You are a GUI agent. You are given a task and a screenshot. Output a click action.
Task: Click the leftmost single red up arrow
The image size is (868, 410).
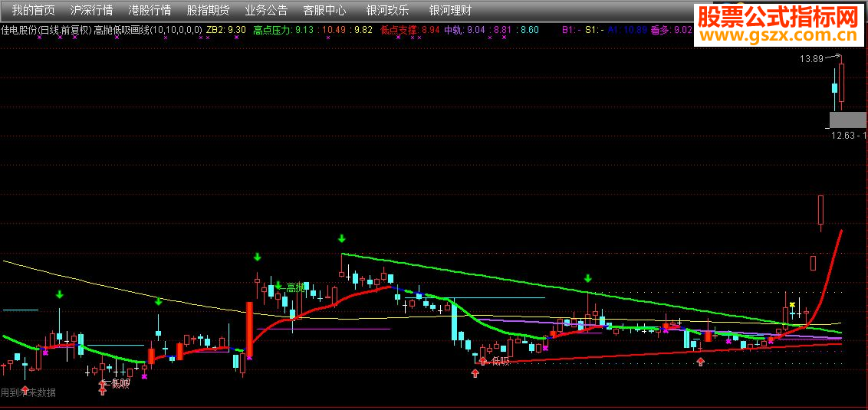pos(25,390)
